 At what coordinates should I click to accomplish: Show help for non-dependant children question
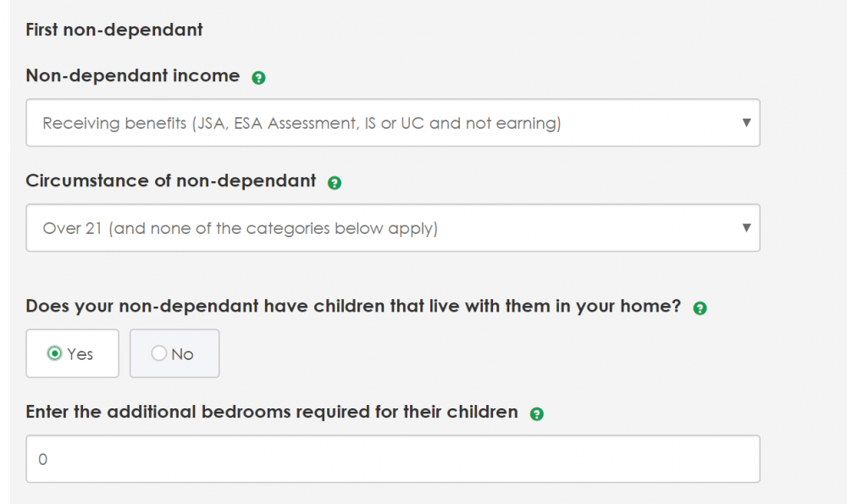point(700,308)
